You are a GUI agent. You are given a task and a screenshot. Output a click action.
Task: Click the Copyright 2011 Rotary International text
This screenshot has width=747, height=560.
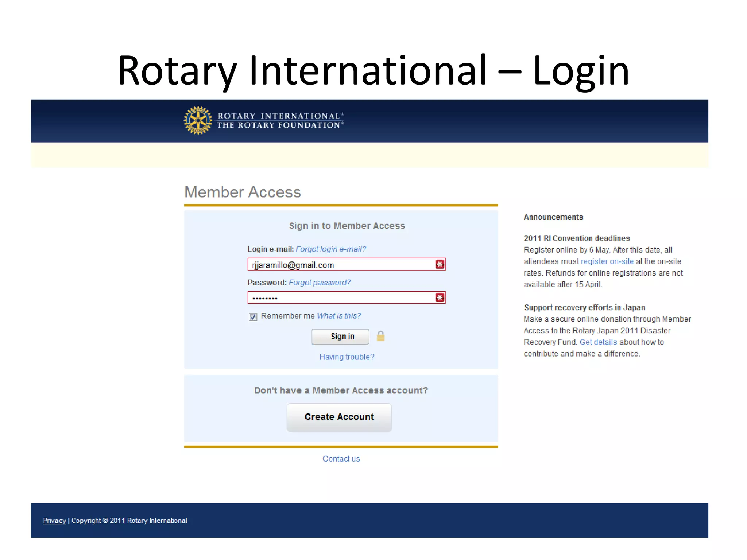tap(129, 521)
